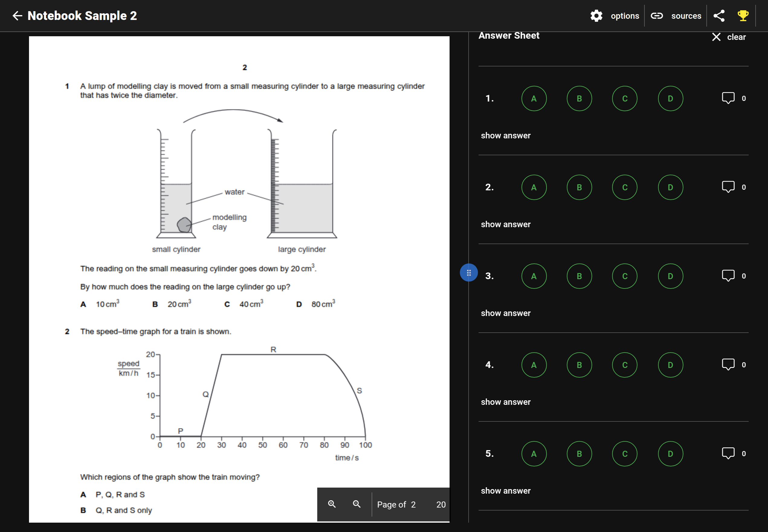Select answer B for question 3
The height and width of the screenshot is (532, 768).
tap(579, 276)
